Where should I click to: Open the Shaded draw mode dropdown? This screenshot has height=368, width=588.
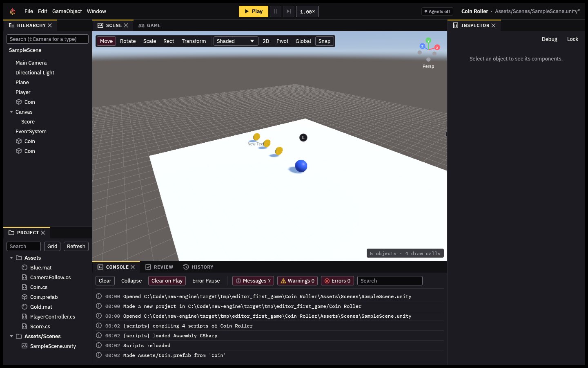(x=236, y=41)
